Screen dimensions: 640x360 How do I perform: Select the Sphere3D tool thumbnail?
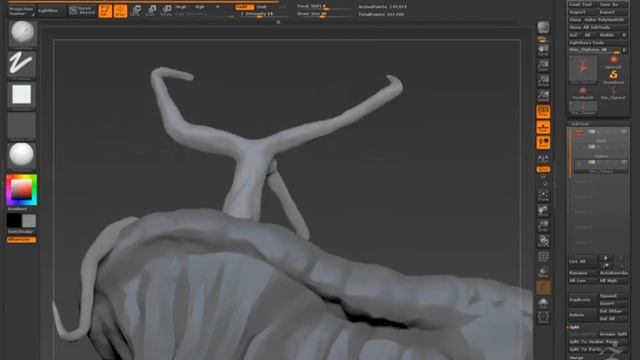(613, 62)
